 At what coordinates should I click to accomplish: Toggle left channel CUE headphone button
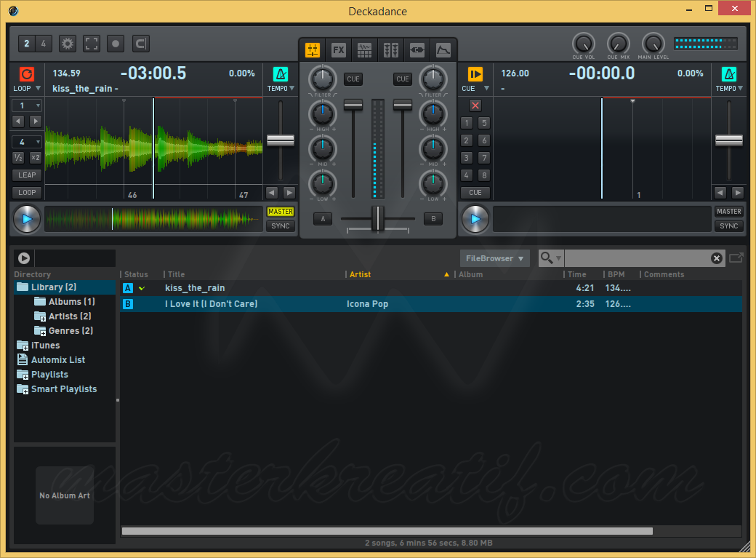point(353,79)
